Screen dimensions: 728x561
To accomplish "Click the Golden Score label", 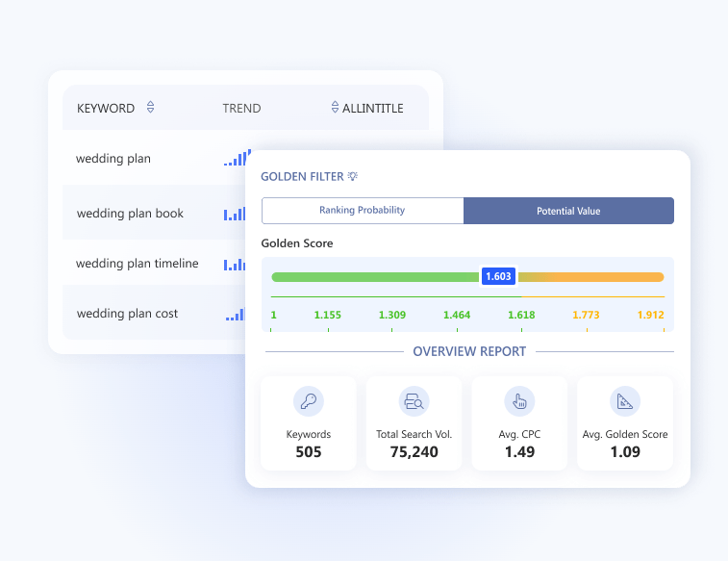I will tap(297, 243).
